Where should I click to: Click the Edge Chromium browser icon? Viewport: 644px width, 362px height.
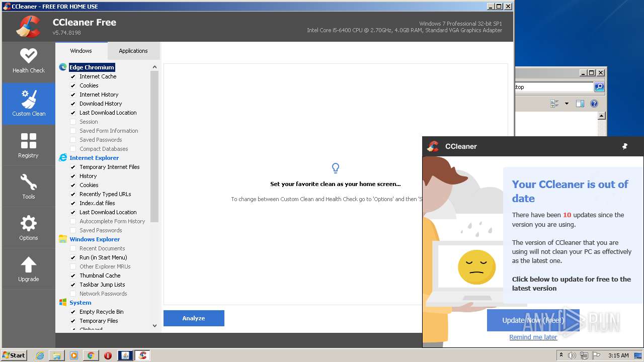(63, 67)
